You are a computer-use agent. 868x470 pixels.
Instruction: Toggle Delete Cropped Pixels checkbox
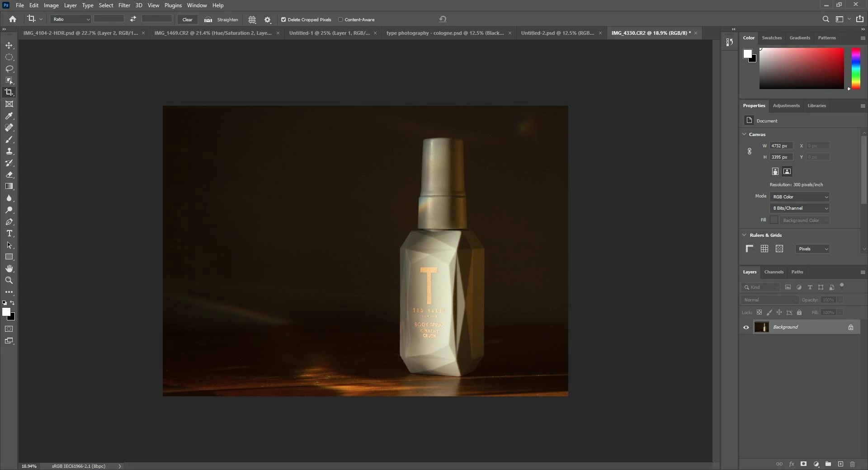(x=283, y=19)
